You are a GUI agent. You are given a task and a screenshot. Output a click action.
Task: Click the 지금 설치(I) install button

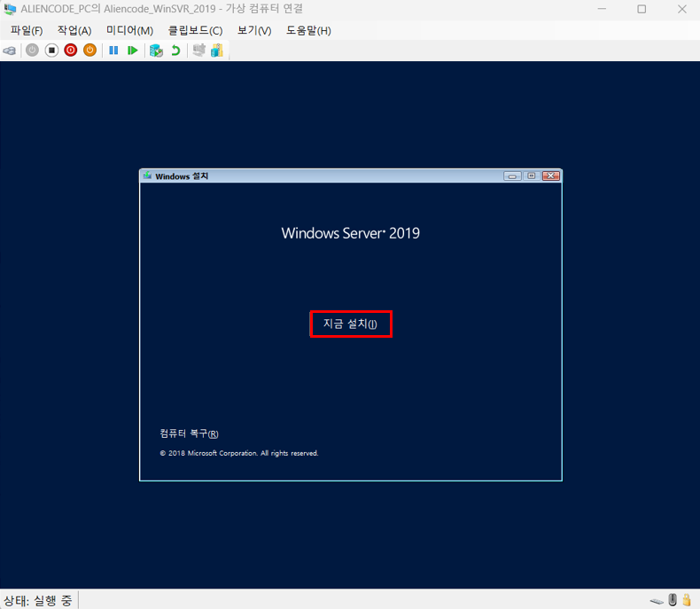[x=351, y=324]
